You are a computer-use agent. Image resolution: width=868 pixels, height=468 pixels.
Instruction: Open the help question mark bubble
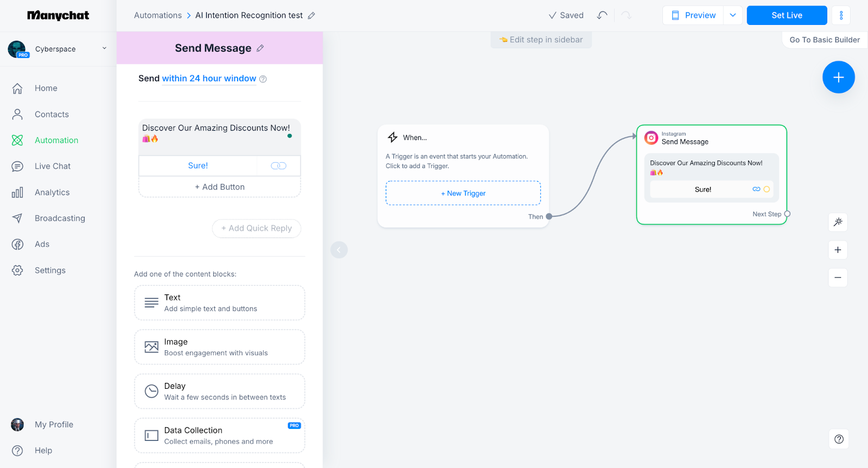click(x=839, y=439)
